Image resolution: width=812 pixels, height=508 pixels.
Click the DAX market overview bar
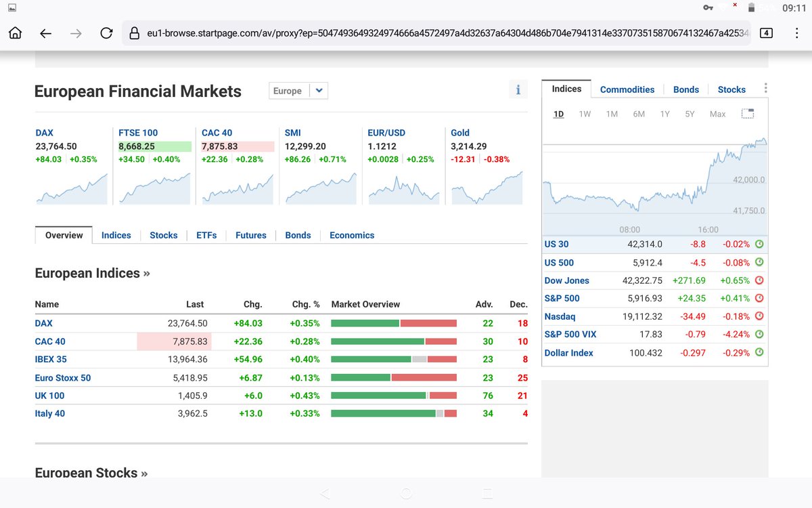(394, 323)
